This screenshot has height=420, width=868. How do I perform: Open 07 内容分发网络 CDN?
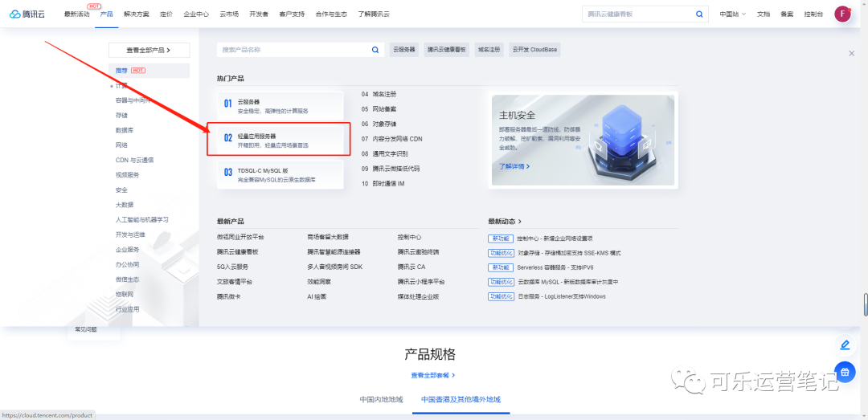392,139
